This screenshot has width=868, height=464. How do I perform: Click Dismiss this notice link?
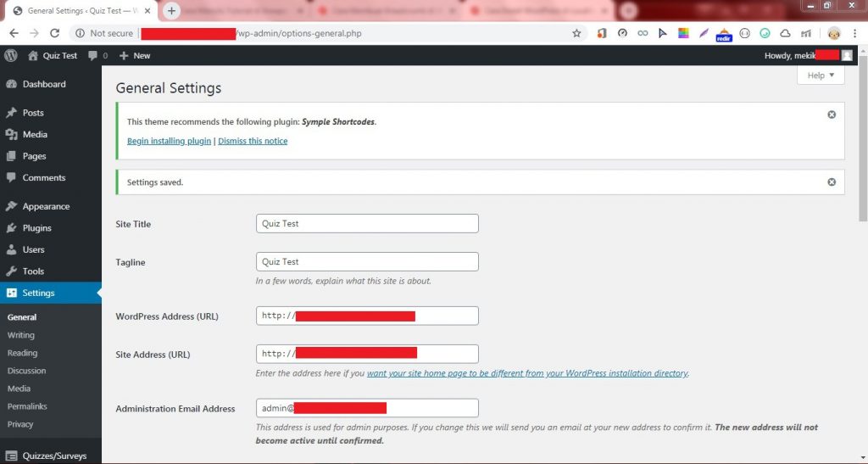pyautogui.click(x=253, y=141)
